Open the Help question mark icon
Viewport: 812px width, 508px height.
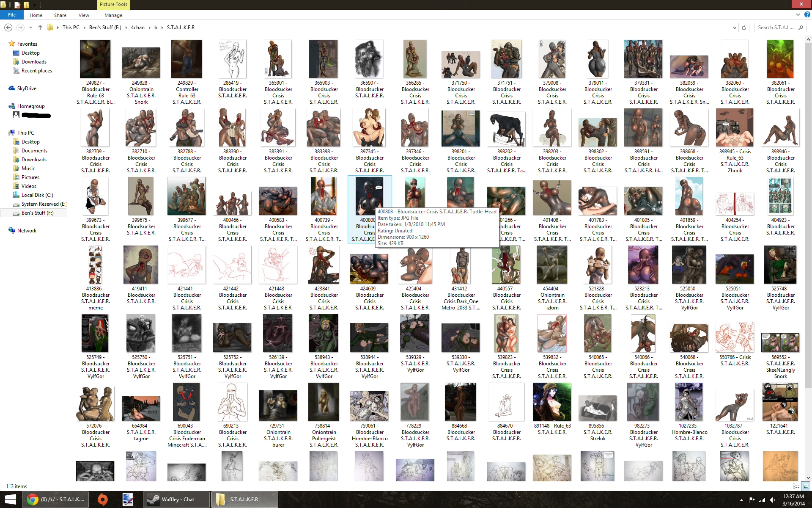(x=807, y=14)
